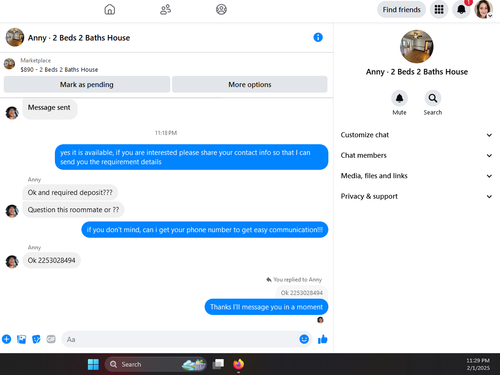Click the seen-by avatar under last message

click(320, 320)
